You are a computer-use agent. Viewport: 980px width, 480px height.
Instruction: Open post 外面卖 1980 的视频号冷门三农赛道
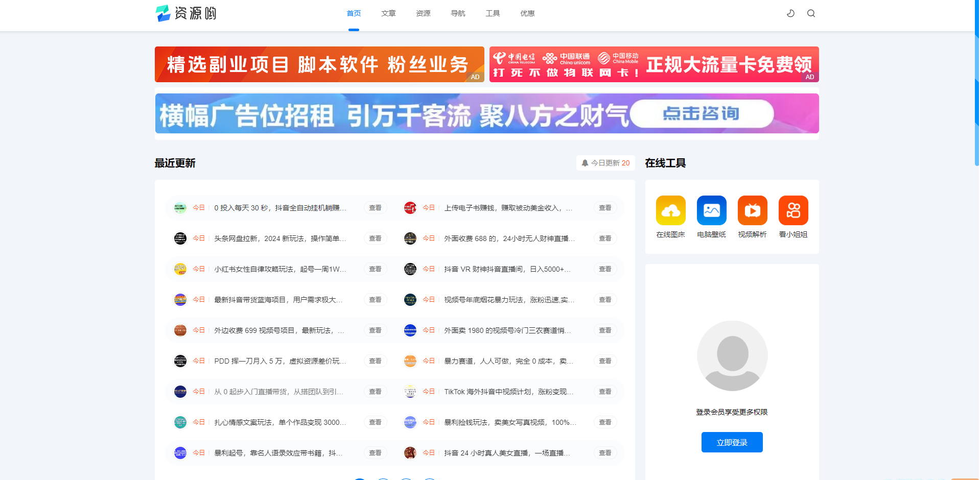[508, 330]
